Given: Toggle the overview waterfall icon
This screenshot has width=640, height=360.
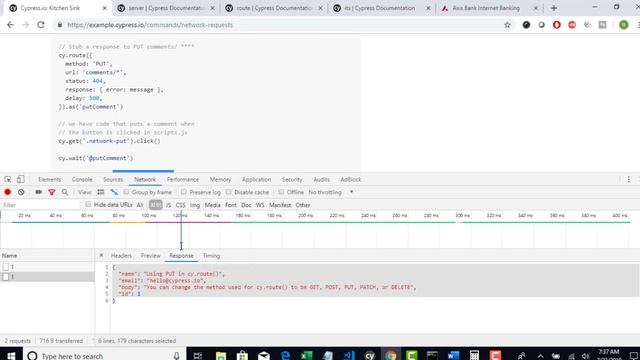Looking at the screenshot, I should [114, 192].
